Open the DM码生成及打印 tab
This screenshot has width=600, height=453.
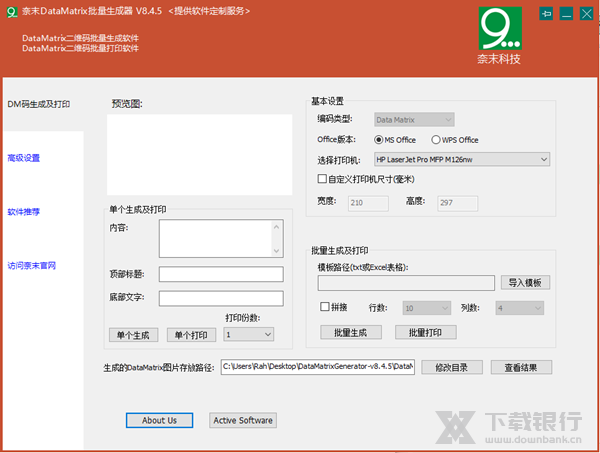click(x=39, y=104)
